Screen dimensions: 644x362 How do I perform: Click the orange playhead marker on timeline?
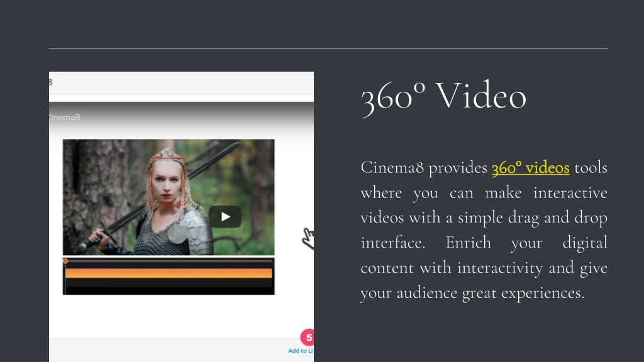(x=65, y=261)
